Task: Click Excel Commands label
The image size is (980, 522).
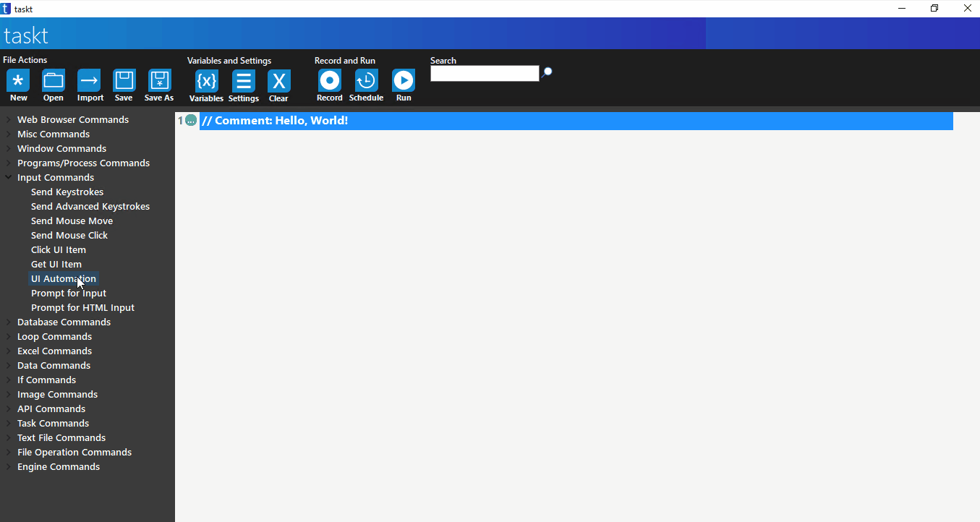Action: [54, 351]
